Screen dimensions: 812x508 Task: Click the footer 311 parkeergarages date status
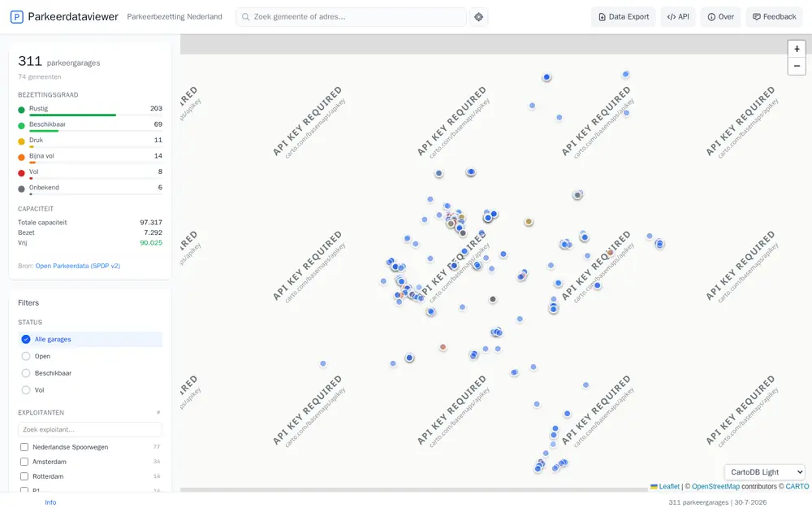coord(718,502)
